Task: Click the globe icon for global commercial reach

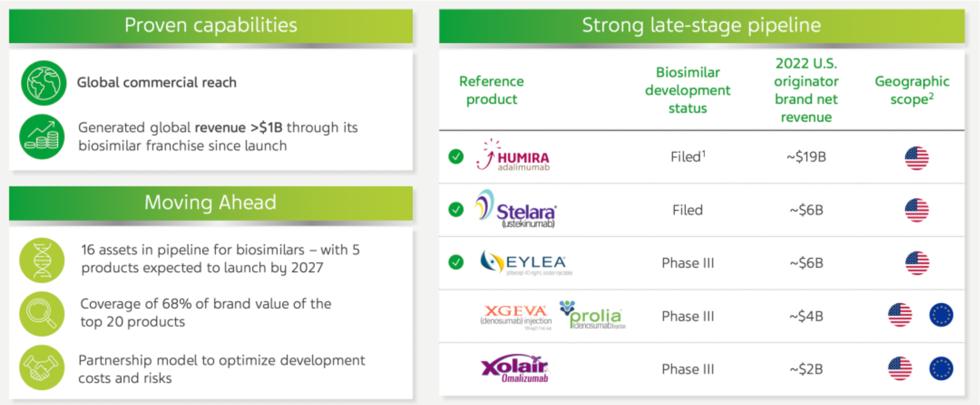Action: (43, 83)
